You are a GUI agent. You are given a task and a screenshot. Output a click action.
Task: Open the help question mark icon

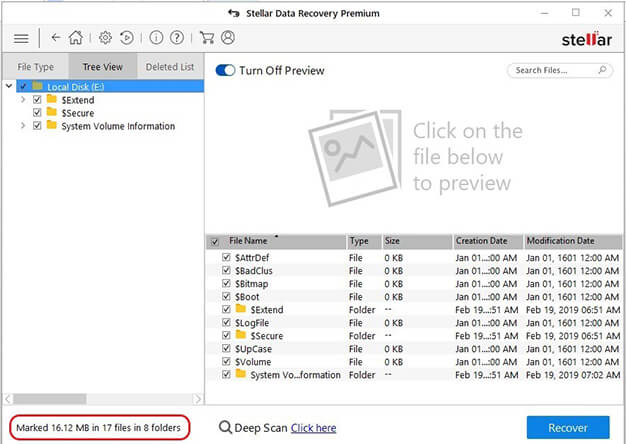pos(177,38)
